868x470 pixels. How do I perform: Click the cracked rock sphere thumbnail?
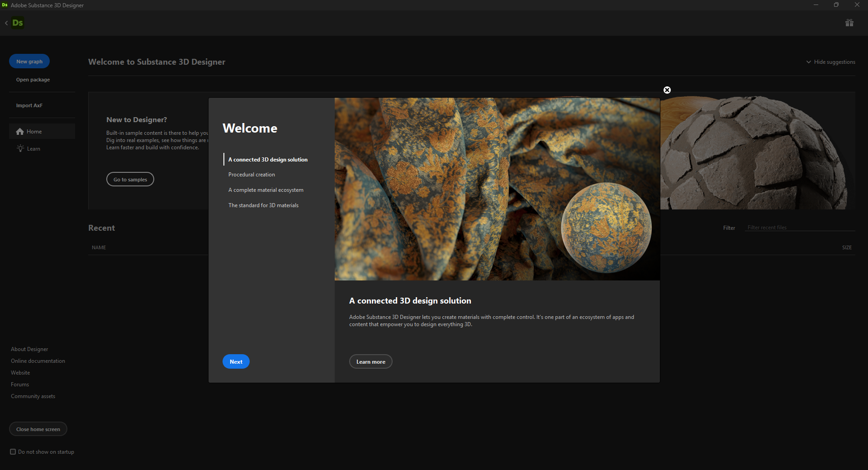point(754,153)
